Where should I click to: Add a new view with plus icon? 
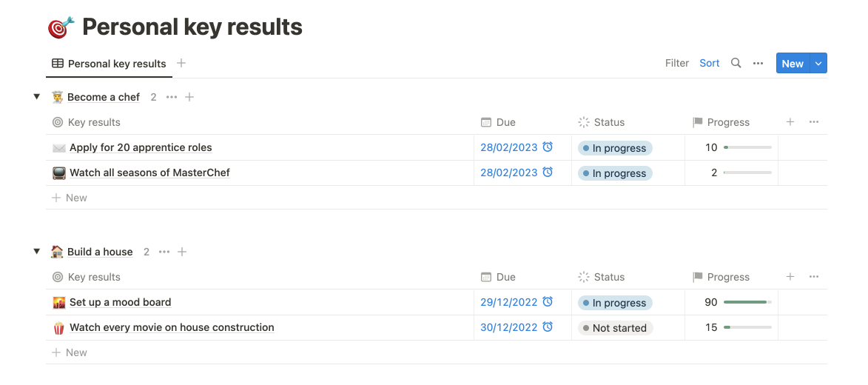(x=181, y=64)
